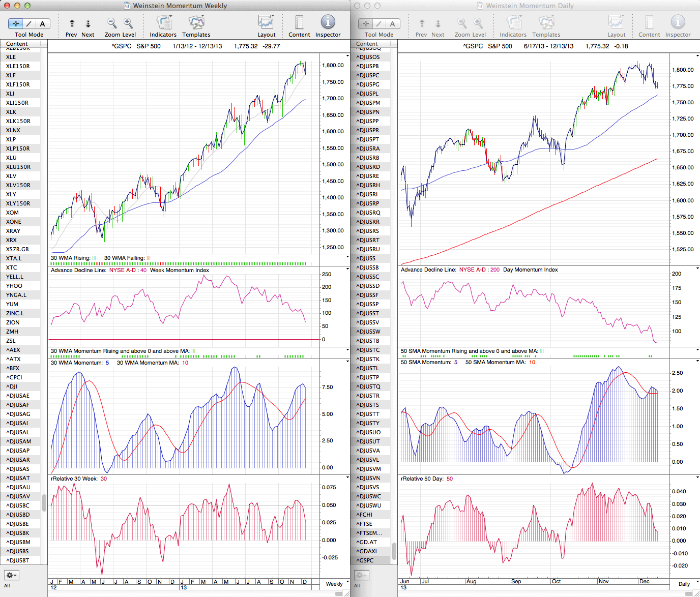Viewport: 700px width, 597px height.
Task: Select YHOO in the Weekly symbol list
Action: click(20, 286)
